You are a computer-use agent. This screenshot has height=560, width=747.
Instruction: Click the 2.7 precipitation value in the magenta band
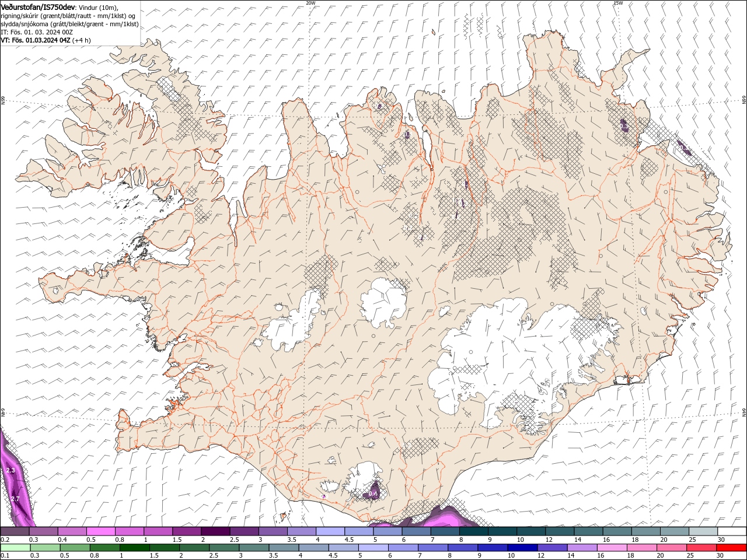(15, 499)
